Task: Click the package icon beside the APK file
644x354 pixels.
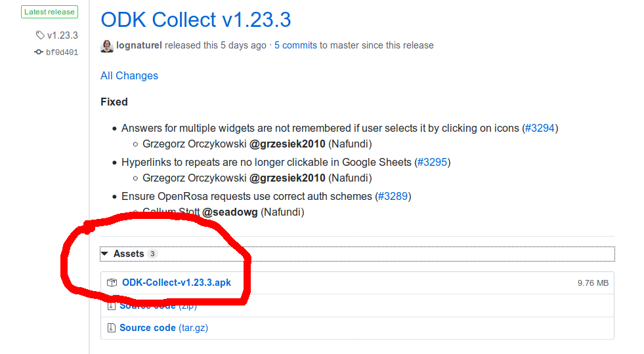Action: point(112,283)
